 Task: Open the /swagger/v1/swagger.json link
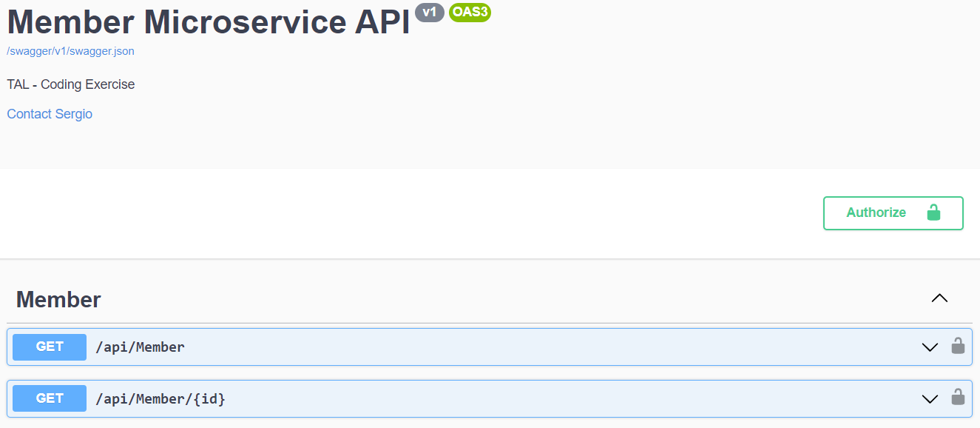coord(70,50)
